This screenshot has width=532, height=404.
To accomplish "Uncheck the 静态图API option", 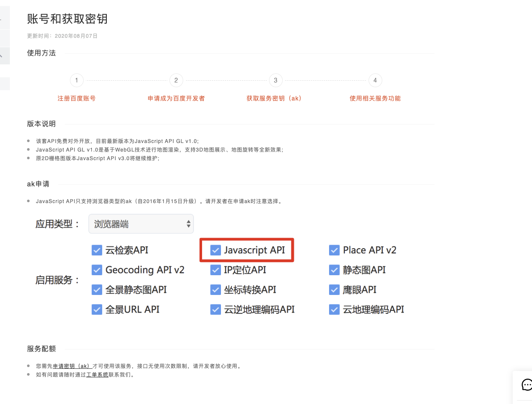I will pos(334,270).
